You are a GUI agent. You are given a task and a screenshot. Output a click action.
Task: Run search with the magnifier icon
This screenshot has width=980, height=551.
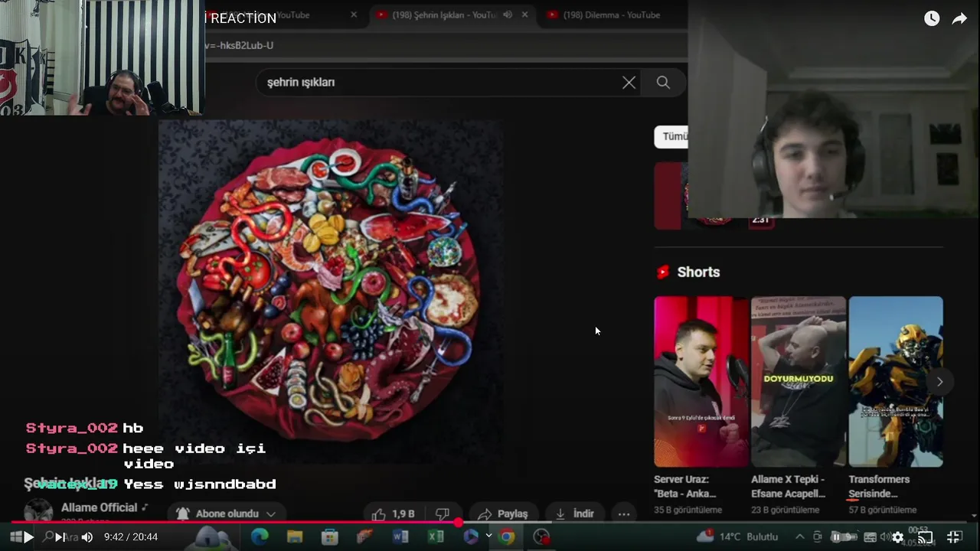point(663,83)
